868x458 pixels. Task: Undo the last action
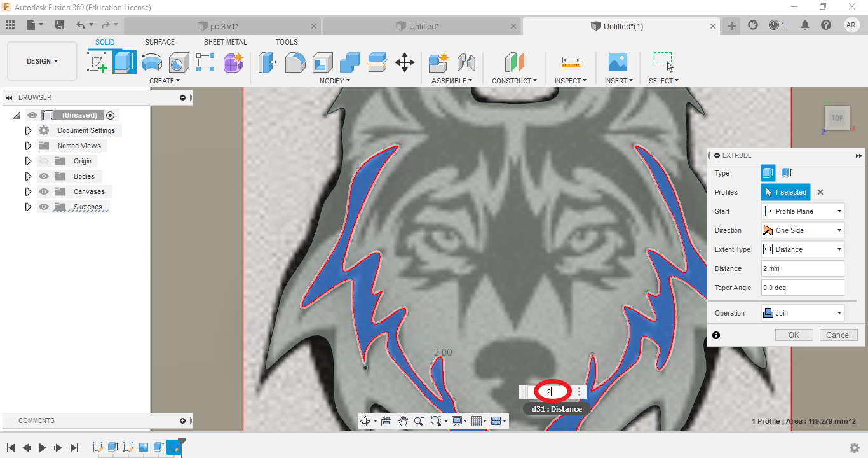pos(80,25)
